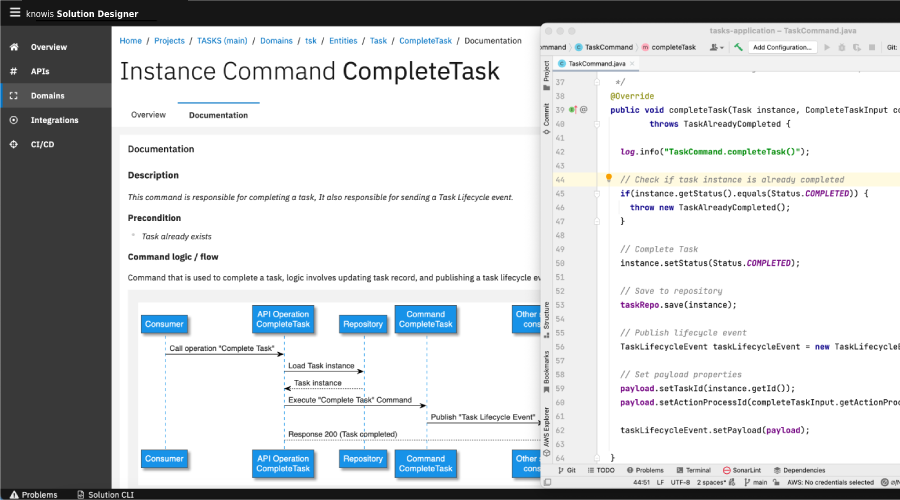Click the Domains icon in the sidebar
900x500 pixels.
pyautogui.click(x=14, y=96)
